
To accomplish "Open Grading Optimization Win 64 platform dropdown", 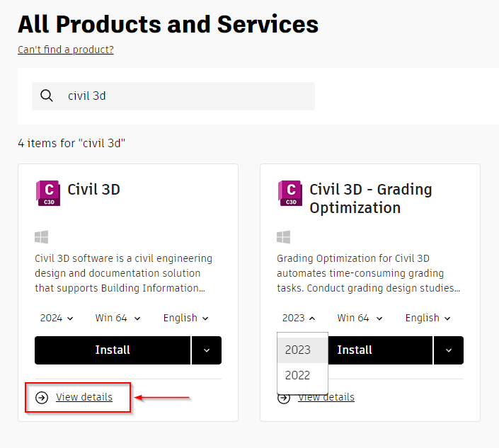I will 360,318.
